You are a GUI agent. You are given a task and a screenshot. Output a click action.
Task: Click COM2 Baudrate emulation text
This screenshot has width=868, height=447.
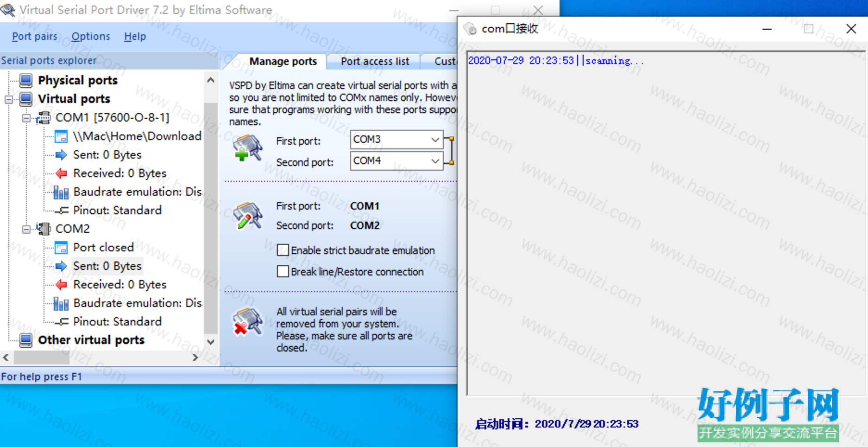coord(138,303)
